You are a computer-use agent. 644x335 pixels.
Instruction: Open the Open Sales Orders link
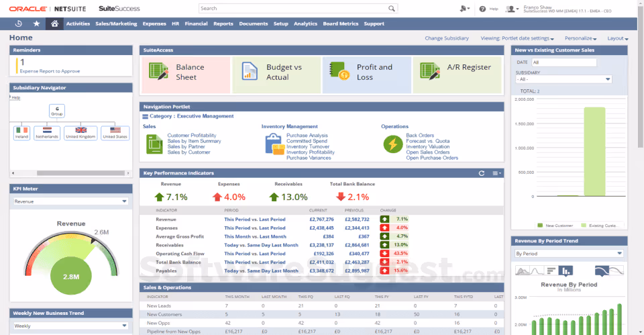(427, 152)
